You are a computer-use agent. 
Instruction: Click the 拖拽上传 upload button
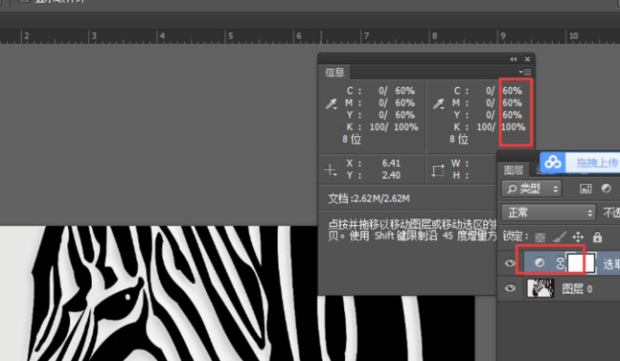click(597, 163)
